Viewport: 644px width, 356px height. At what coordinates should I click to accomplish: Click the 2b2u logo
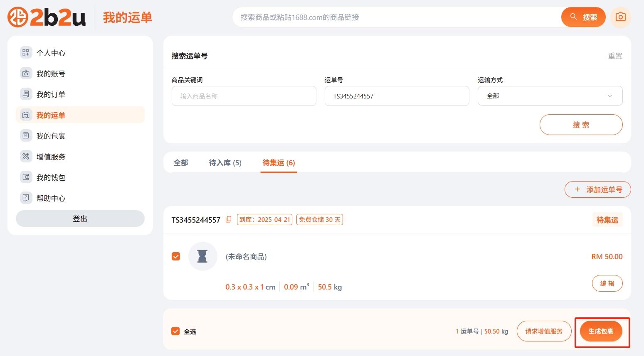(47, 17)
